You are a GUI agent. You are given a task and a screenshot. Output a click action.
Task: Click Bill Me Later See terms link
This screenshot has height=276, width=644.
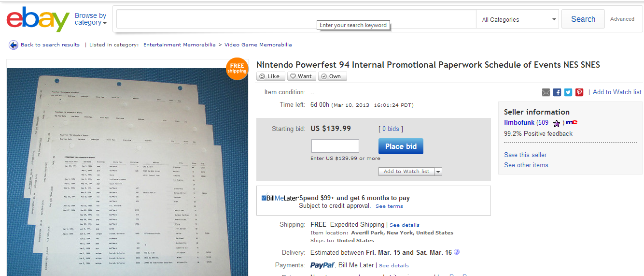pos(389,206)
